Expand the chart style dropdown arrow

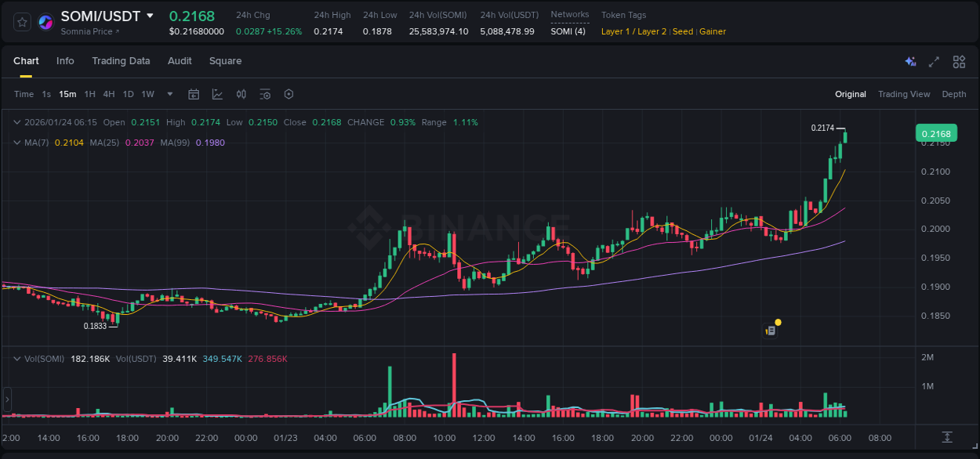(168, 94)
